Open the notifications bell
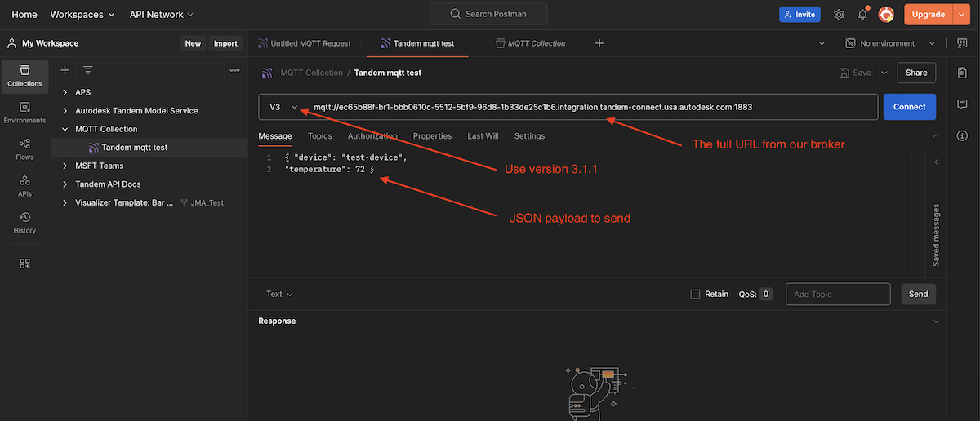 click(862, 15)
